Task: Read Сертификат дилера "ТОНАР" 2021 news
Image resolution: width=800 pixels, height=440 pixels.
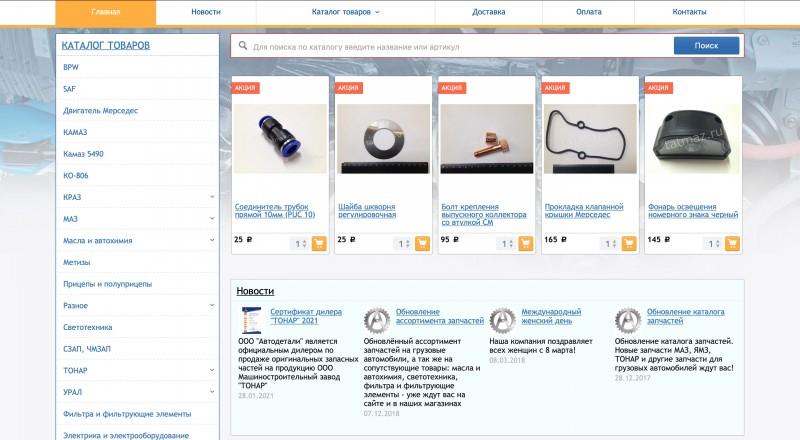Action: 306,316
